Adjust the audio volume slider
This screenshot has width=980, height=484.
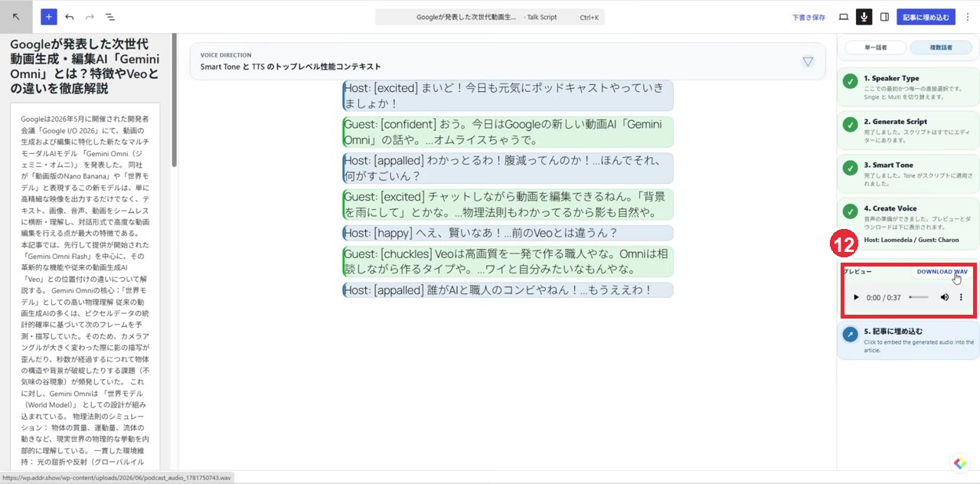919,297
